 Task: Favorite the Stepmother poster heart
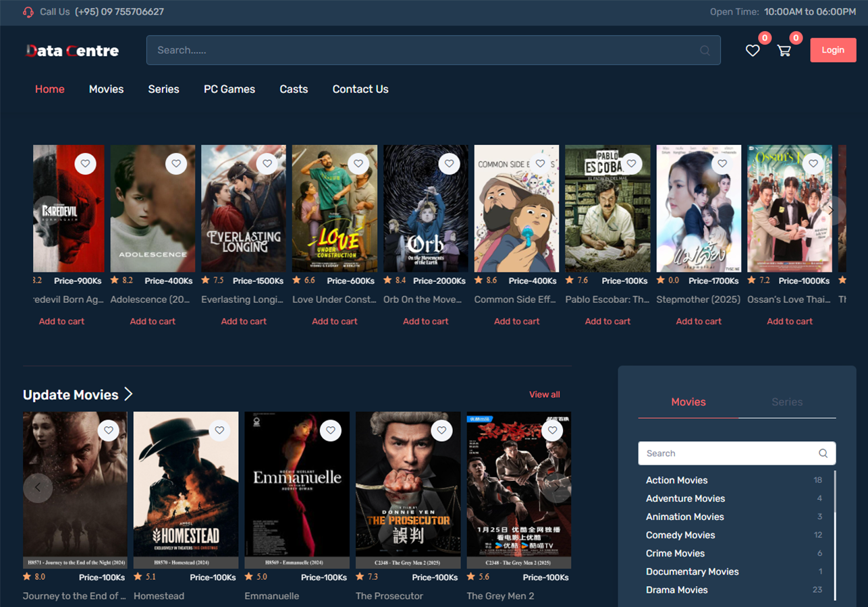pyautogui.click(x=722, y=163)
